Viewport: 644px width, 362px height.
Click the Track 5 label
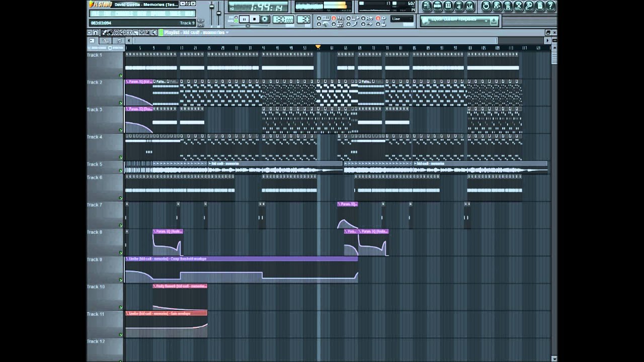pos(95,164)
